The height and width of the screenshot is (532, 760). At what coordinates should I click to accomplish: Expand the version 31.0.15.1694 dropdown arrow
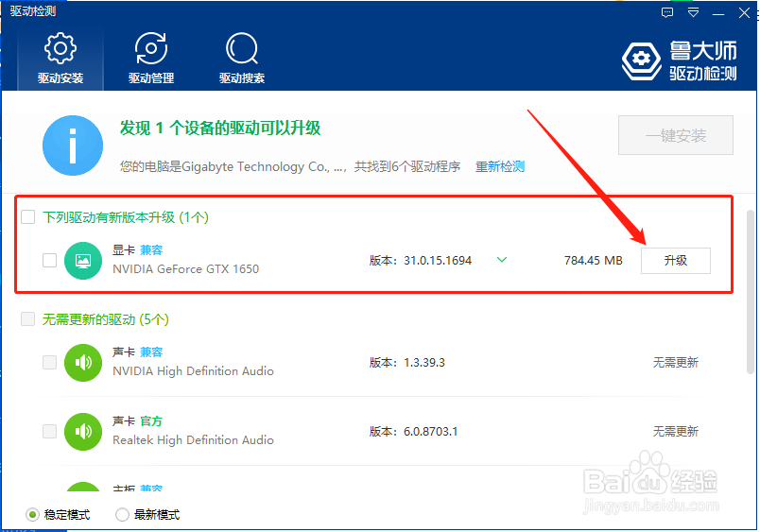coord(502,260)
